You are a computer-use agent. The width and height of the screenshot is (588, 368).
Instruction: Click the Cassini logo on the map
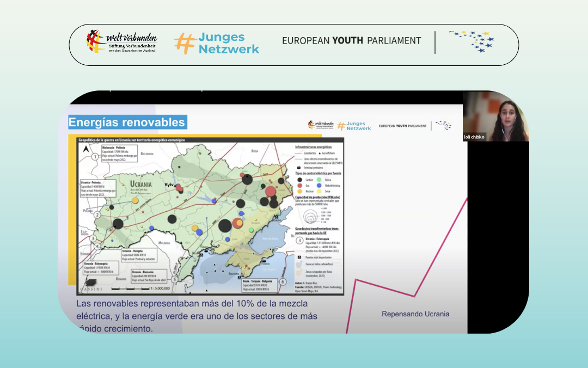point(91,285)
